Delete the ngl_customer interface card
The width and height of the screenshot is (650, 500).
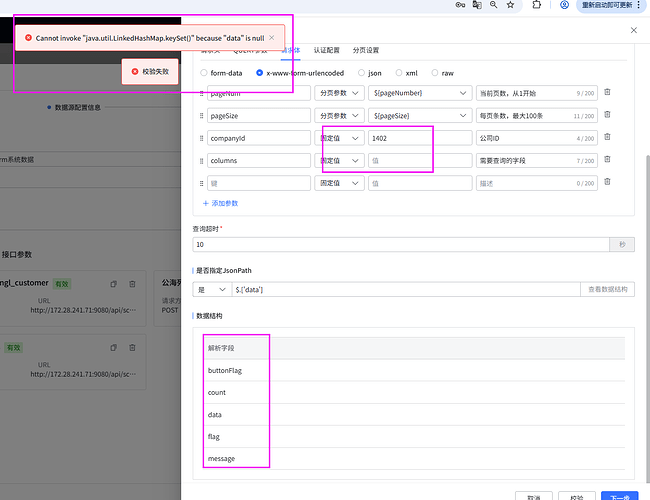click(x=132, y=284)
